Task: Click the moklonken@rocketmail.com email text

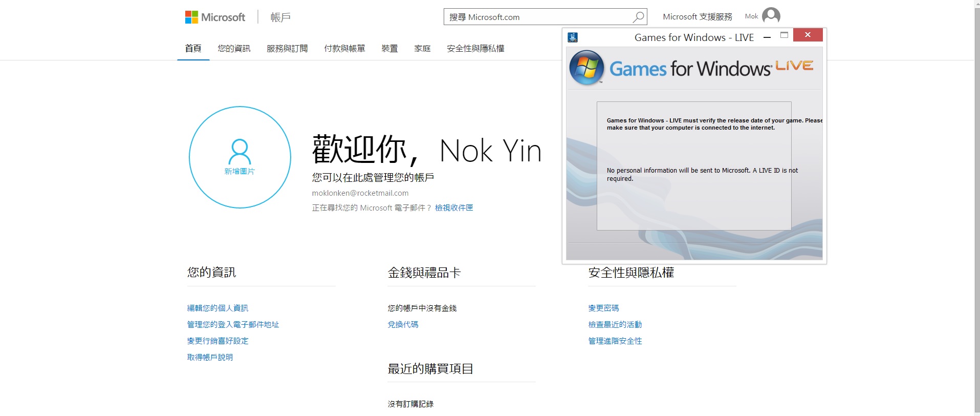Action: pos(360,193)
